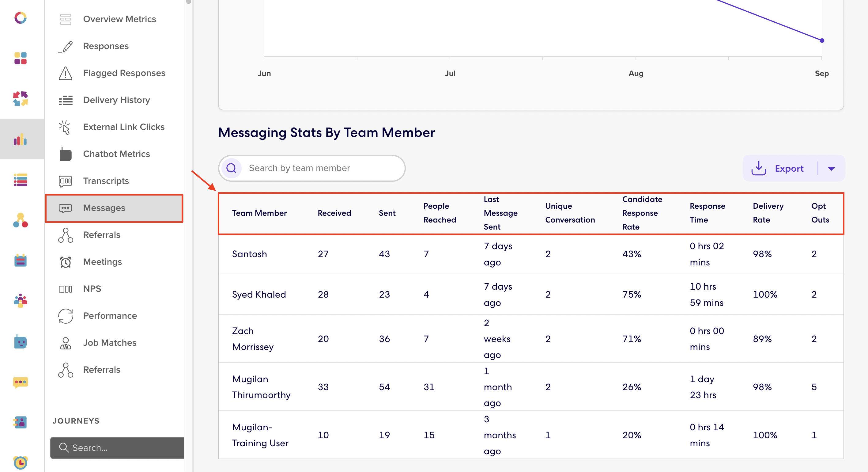Click the cursor-click icon beside External Link Clicks
Screen dimensions: 868x472
pyautogui.click(x=64, y=127)
